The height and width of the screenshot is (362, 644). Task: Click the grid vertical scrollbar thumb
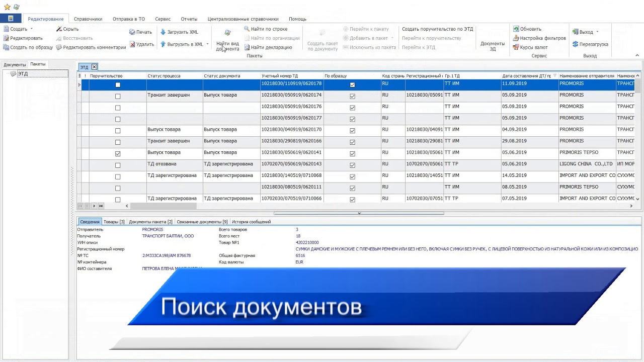tap(638, 86)
